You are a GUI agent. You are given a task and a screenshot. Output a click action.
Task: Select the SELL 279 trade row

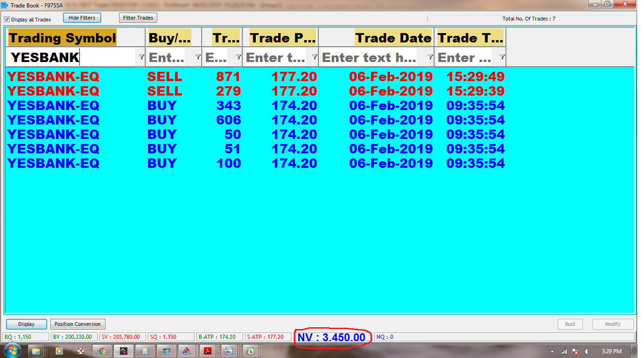(256, 91)
